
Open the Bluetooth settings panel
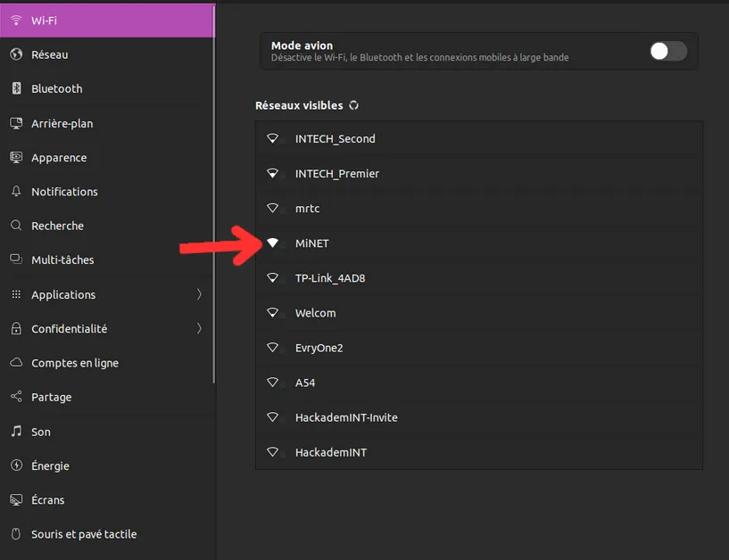pyautogui.click(x=107, y=88)
